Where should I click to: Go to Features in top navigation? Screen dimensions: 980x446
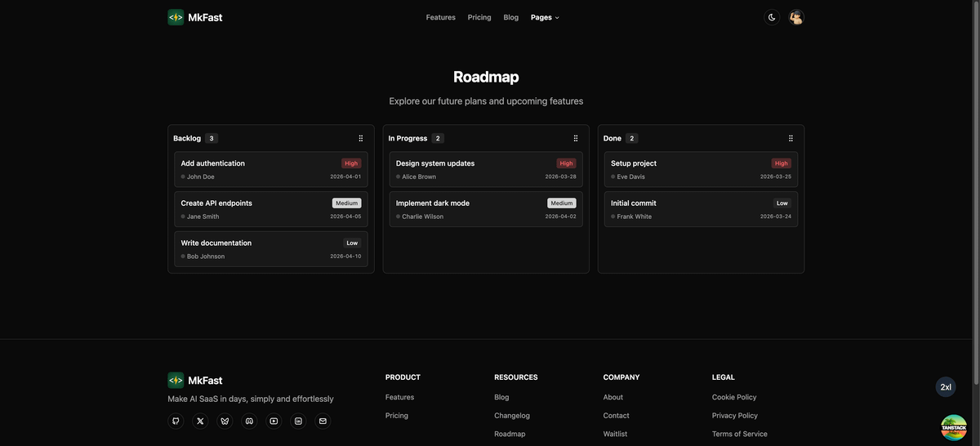[x=440, y=17]
